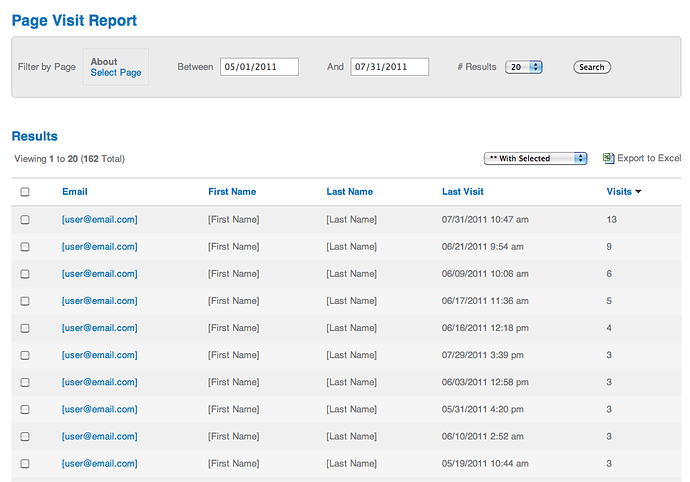Click the Search button
690x482 pixels.
point(592,67)
